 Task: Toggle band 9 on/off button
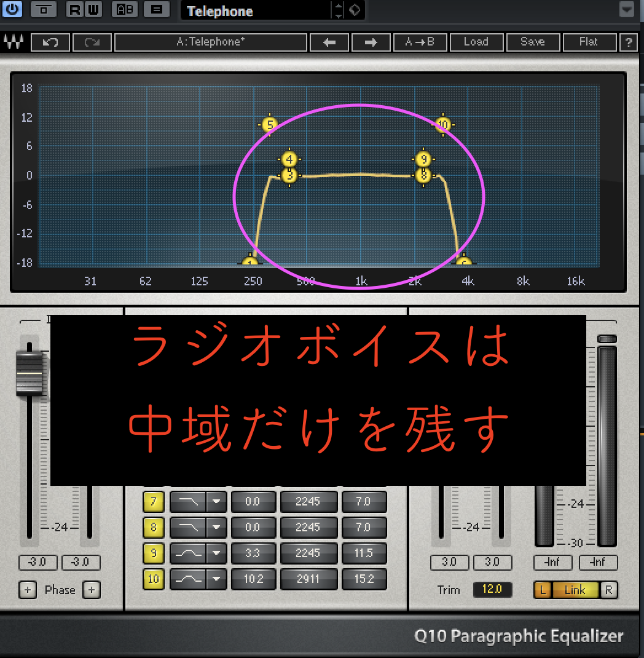[x=154, y=553]
